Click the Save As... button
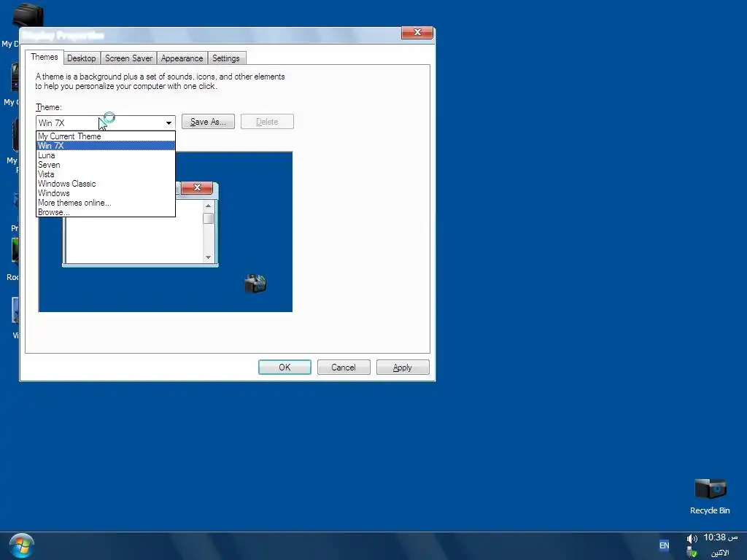 208,122
